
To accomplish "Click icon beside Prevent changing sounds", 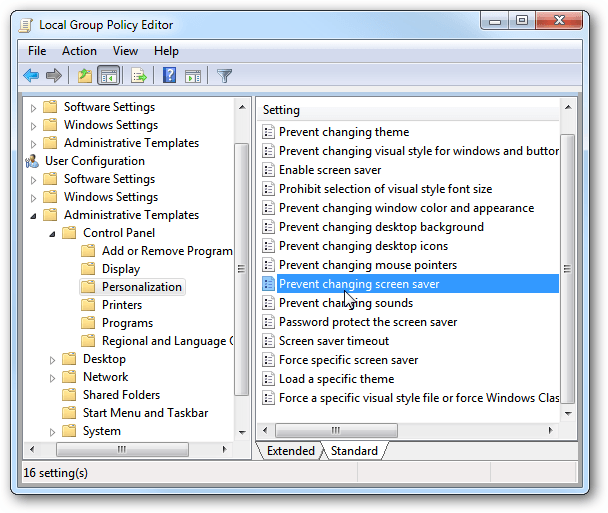I will pos(268,303).
